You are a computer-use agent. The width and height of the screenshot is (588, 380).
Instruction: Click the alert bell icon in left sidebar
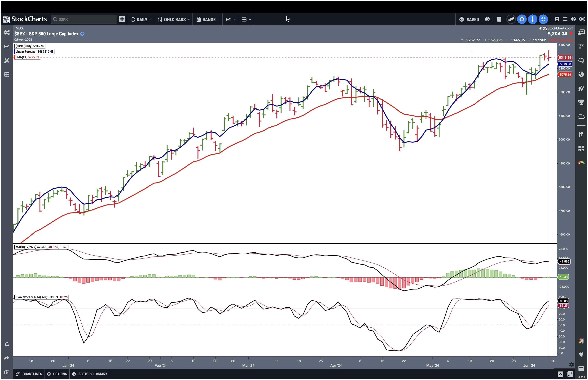point(7,344)
